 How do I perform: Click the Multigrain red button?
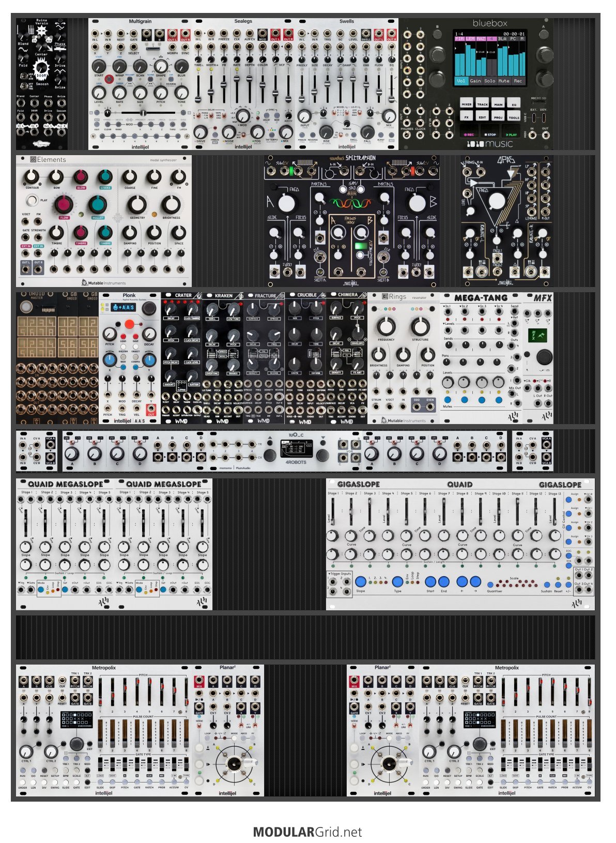pos(109,79)
